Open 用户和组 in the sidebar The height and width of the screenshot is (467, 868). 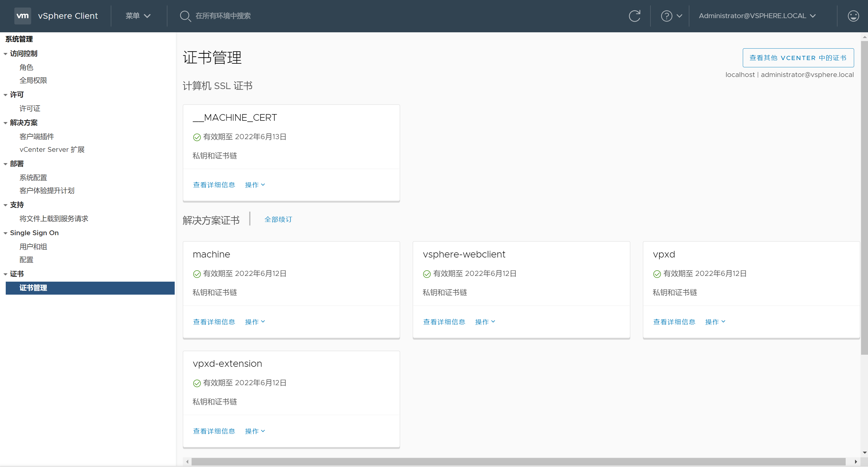tap(33, 247)
